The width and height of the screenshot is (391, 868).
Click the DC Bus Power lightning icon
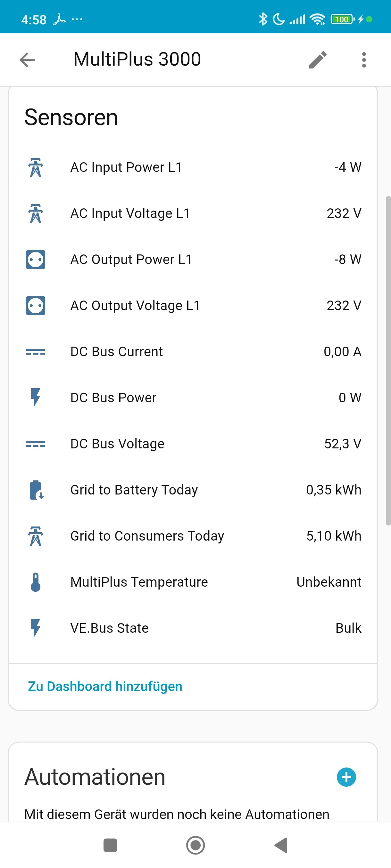coord(36,398)
